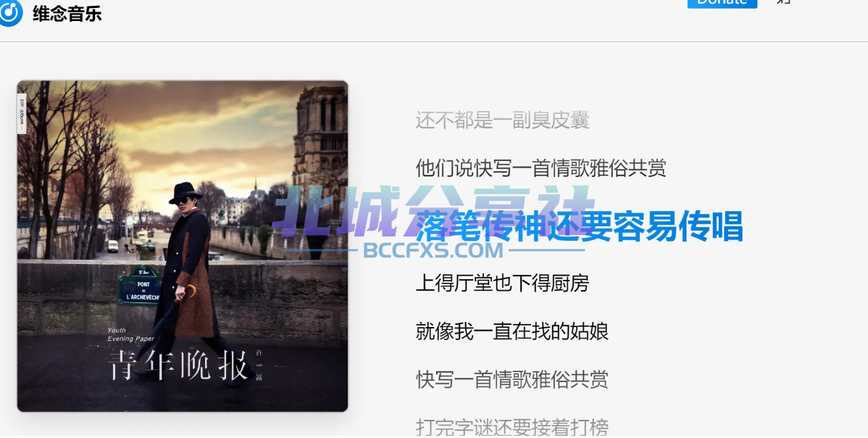Click the Youth Evening Paper text on cover
Image resolution: width=868 pixels, height=438 pixels.
click(130, 334)
